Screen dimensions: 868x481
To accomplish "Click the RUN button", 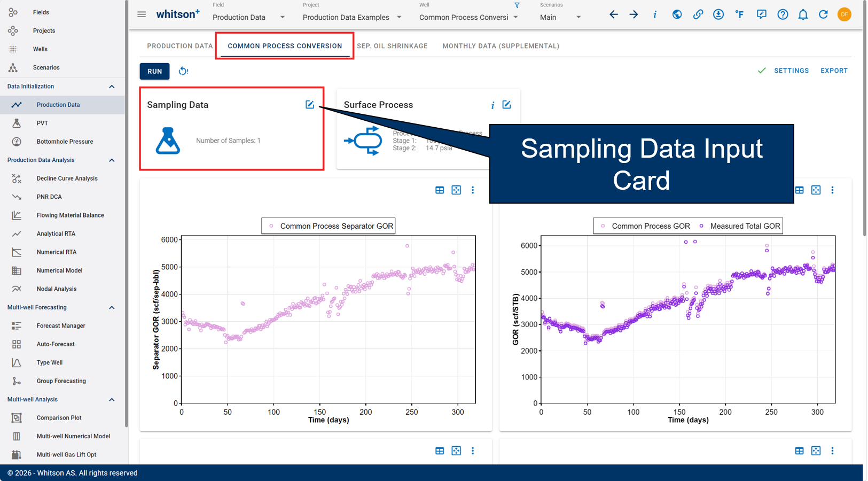I will click(x=155, y=71).
